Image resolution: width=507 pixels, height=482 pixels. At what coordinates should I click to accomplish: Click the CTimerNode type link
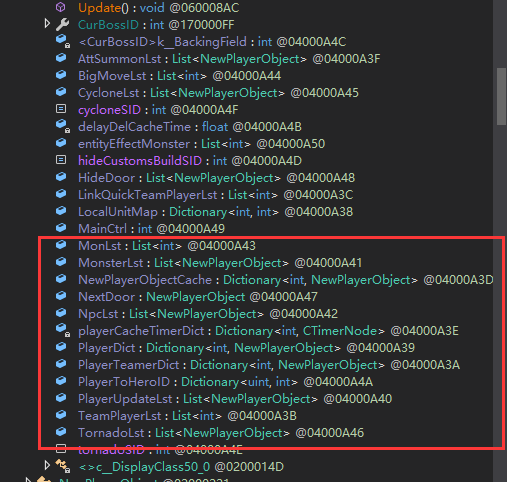click(340, 331)
